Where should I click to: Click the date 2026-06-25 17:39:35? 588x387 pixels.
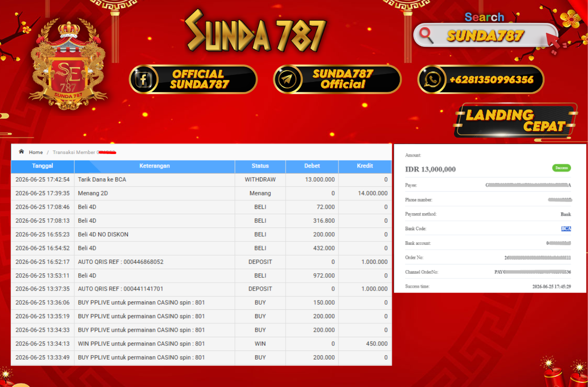click(43, 193)
